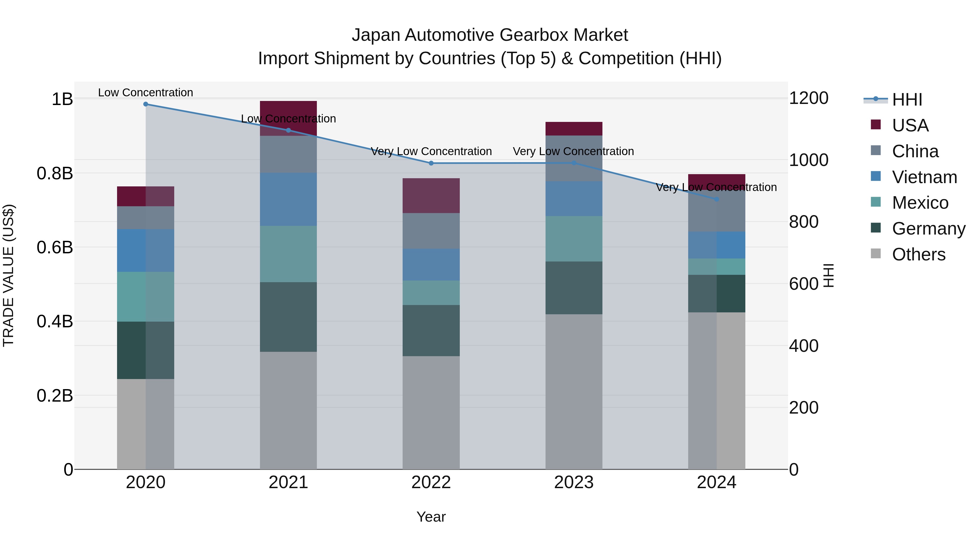The height and width of the screenshot is (551, 980).
Task: Click Vietnam blue legend swatch
Action: click(875, 176)
